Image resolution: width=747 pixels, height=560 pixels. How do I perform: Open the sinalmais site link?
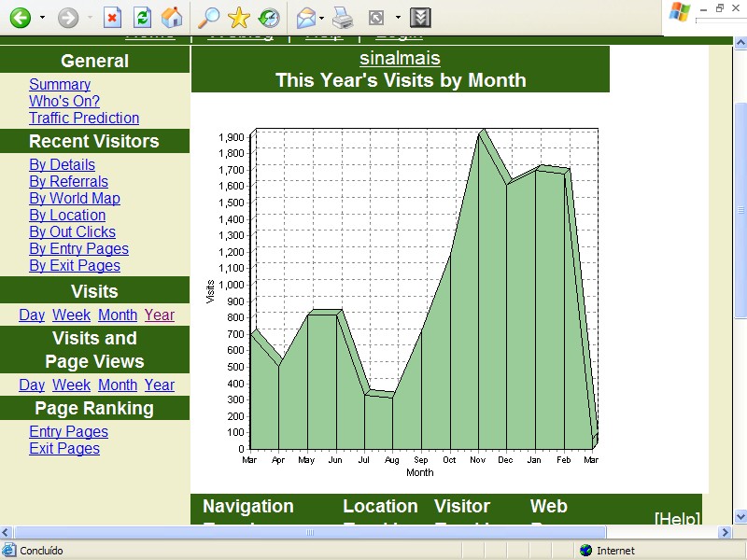point(400,58)
